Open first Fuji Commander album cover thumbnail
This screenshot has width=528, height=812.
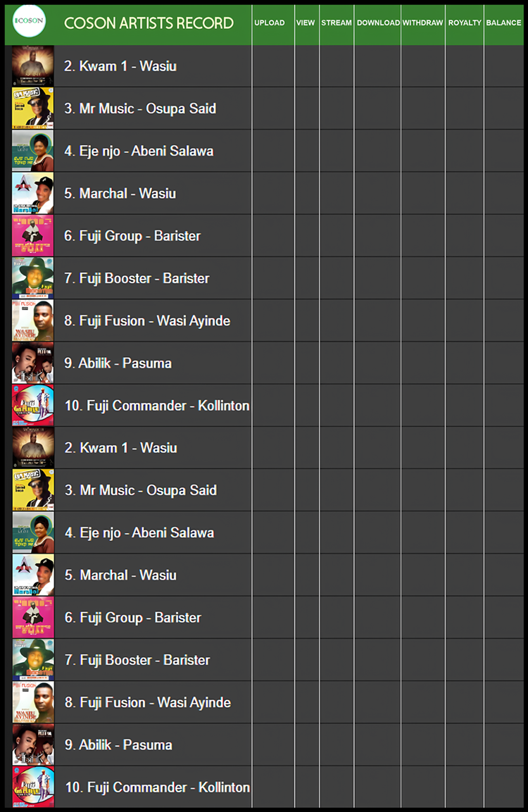[33, 406]
